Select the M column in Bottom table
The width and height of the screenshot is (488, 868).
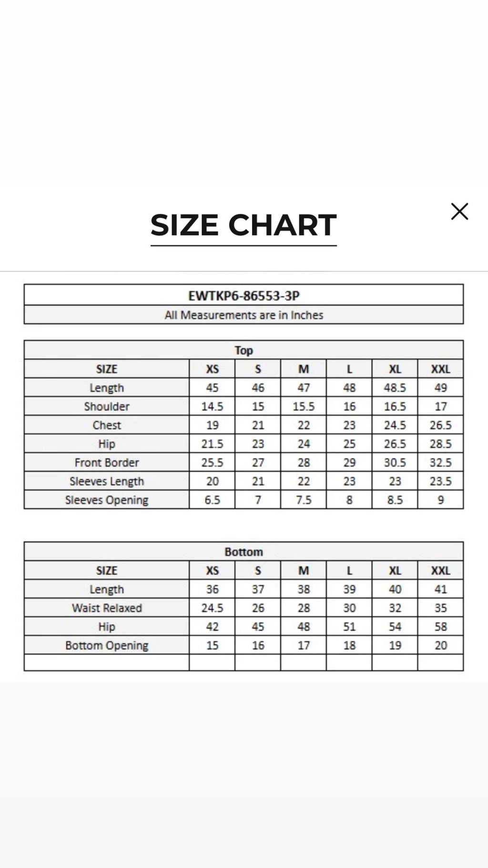[304, 571]
